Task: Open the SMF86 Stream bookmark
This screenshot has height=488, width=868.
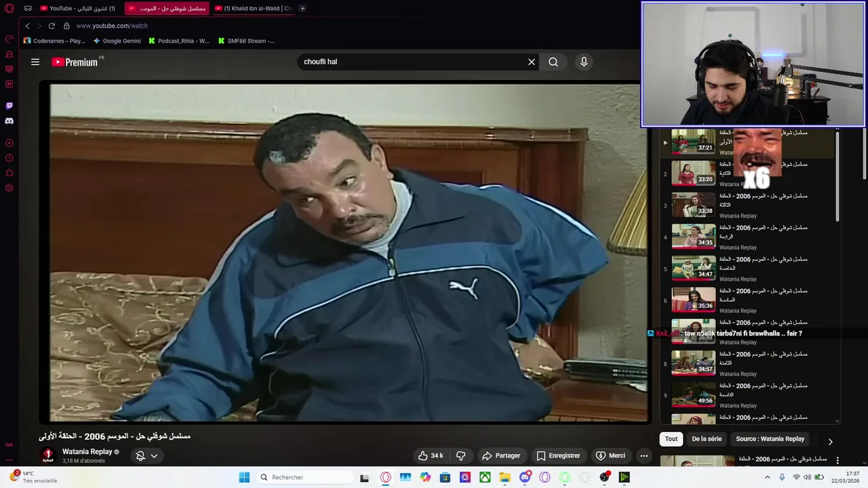Action: pyautogui.click(x=246, y=41)
